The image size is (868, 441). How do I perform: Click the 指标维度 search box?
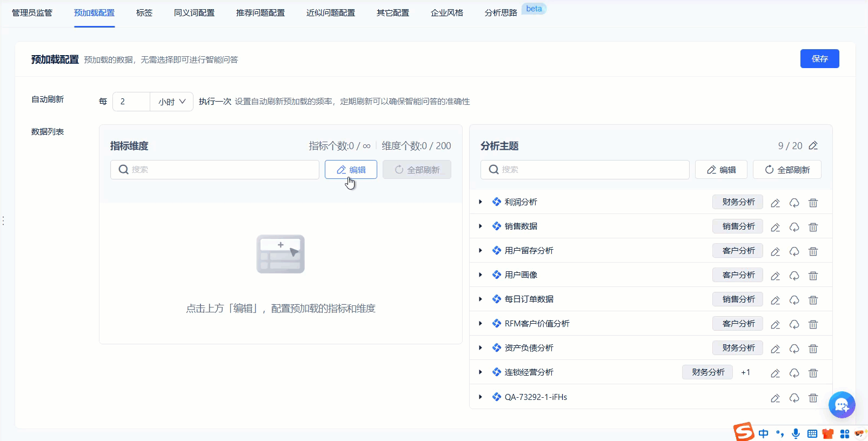(x=215, y=170)
